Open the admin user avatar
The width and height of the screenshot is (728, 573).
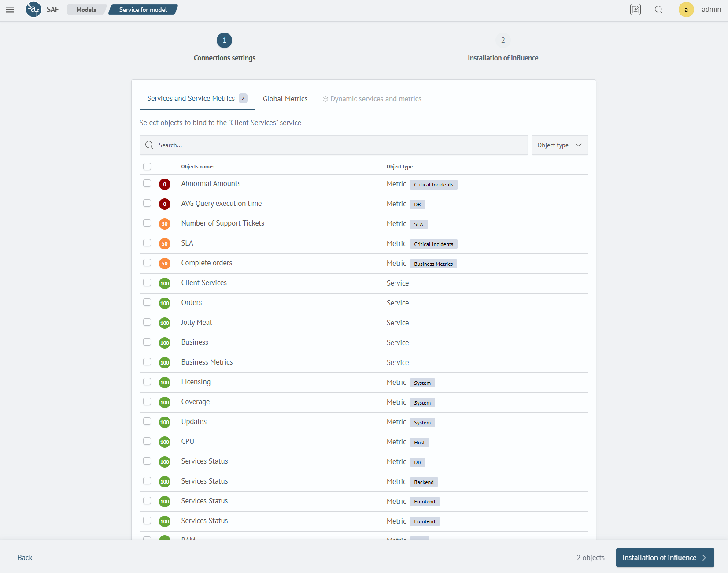pyautogui.click(x=686, y=10)
